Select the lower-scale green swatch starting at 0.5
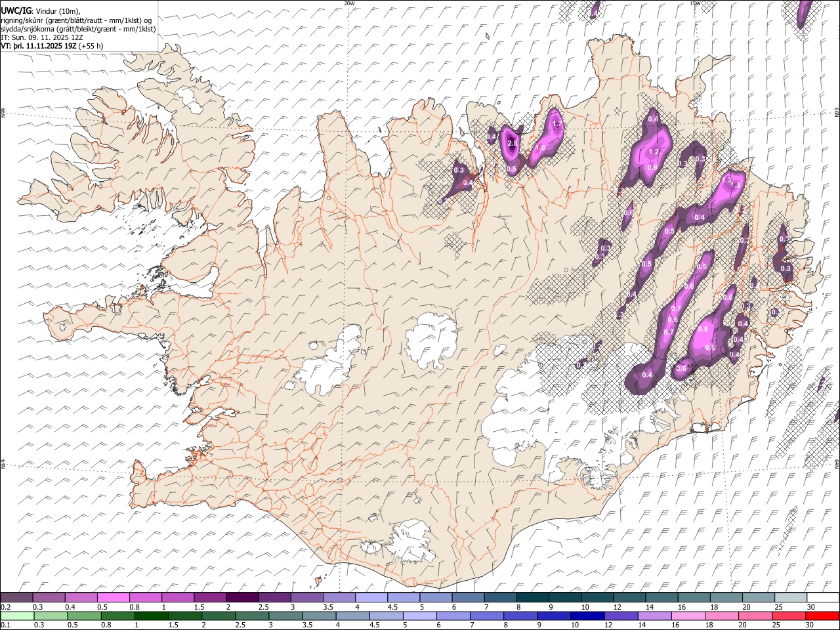This screenshot has height=630, width=840. pyautogui.click(x=84, y=616)
